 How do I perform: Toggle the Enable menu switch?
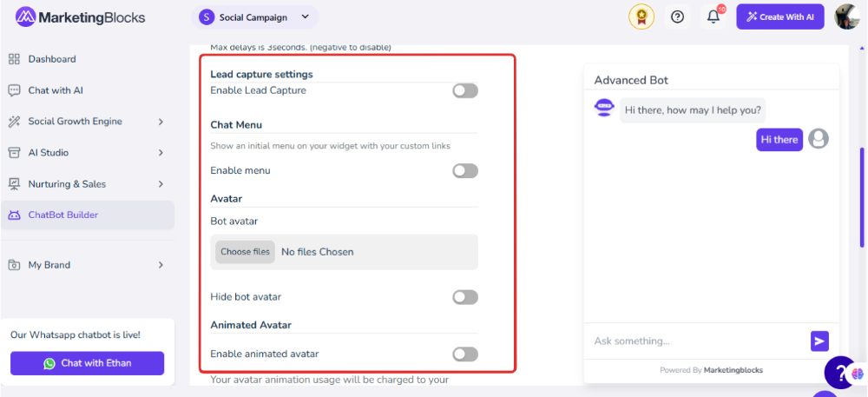[465, 171]
